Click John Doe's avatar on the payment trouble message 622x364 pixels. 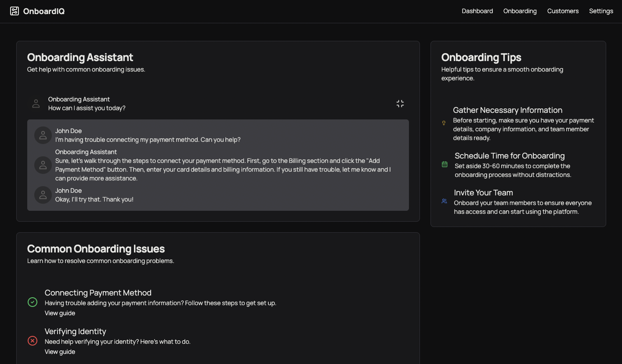coord(43,135)
